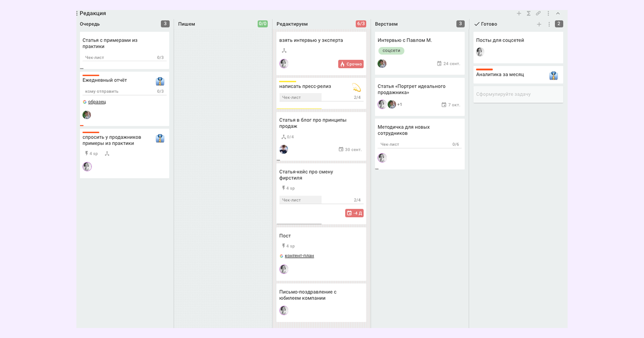Copy board link via chain icon
Image resolution: width=644 pixels, height=338 pixels.
click(x=538, y=14)
